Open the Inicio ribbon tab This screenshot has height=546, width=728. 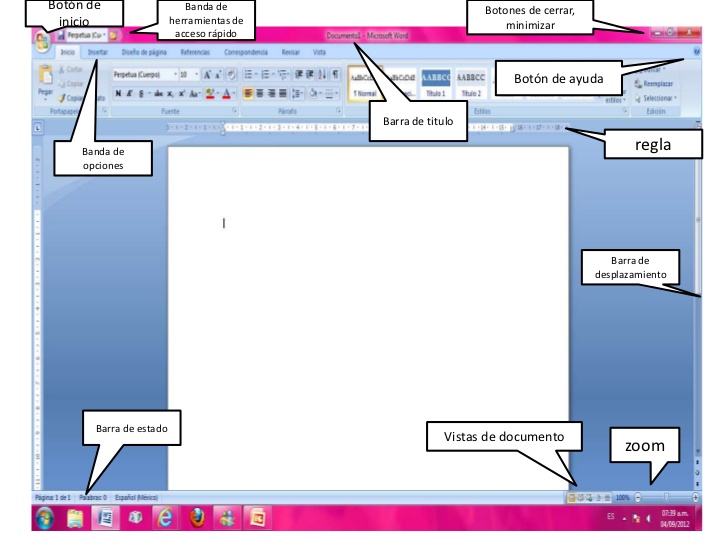pyautogui.click(x=68, y=52)
